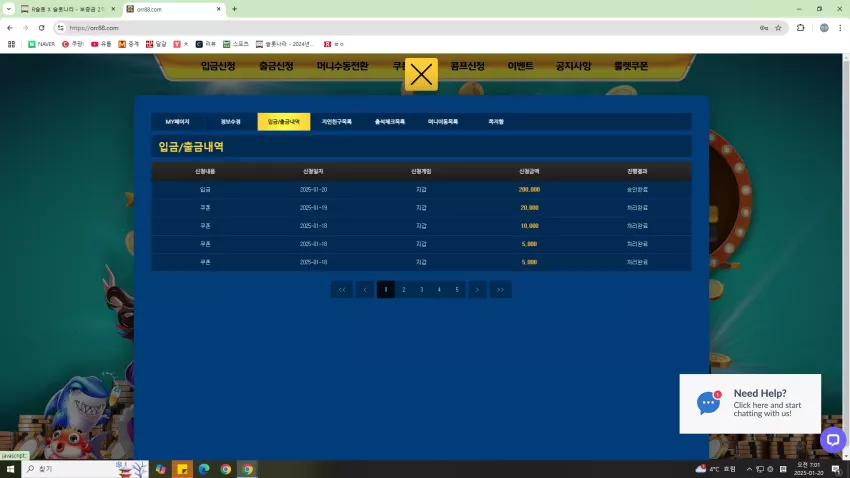This screenshot has height=478, width=850.
Task: Click the 20,000 amount cell
Action: (529, 208)
